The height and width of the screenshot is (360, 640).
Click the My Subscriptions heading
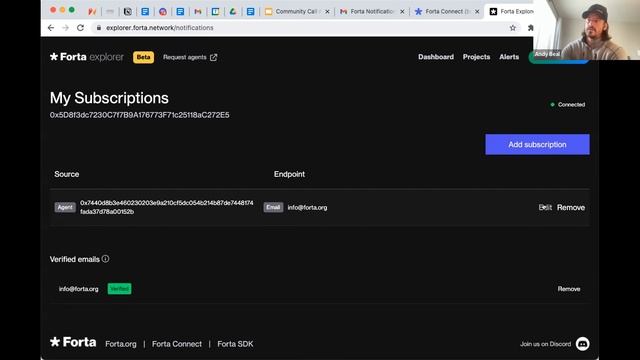tap(109, 98)
